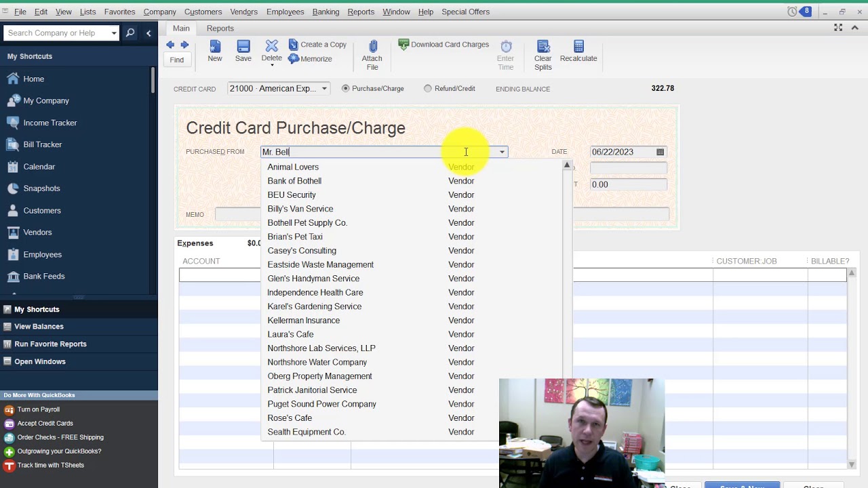Viewport: 868px width, 488px height.
Task: Select the Refund/Credit radio button
Action: point(428,88)
